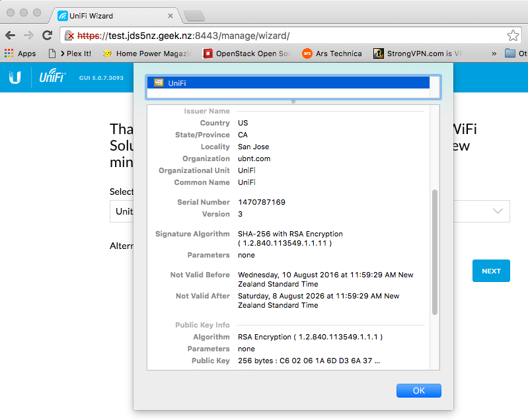528x420 pixels.
Task: Click the Not Valid Before date value
Action: [x=325, y=279]
